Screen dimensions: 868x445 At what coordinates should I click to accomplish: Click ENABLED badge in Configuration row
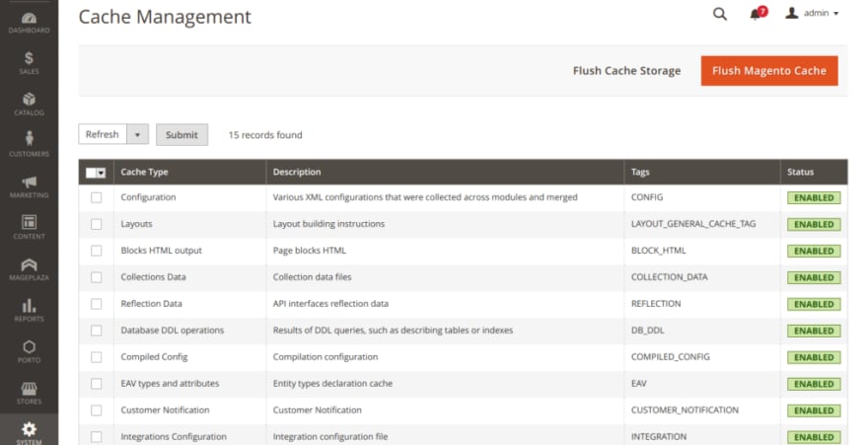click(x=814, y=197)
